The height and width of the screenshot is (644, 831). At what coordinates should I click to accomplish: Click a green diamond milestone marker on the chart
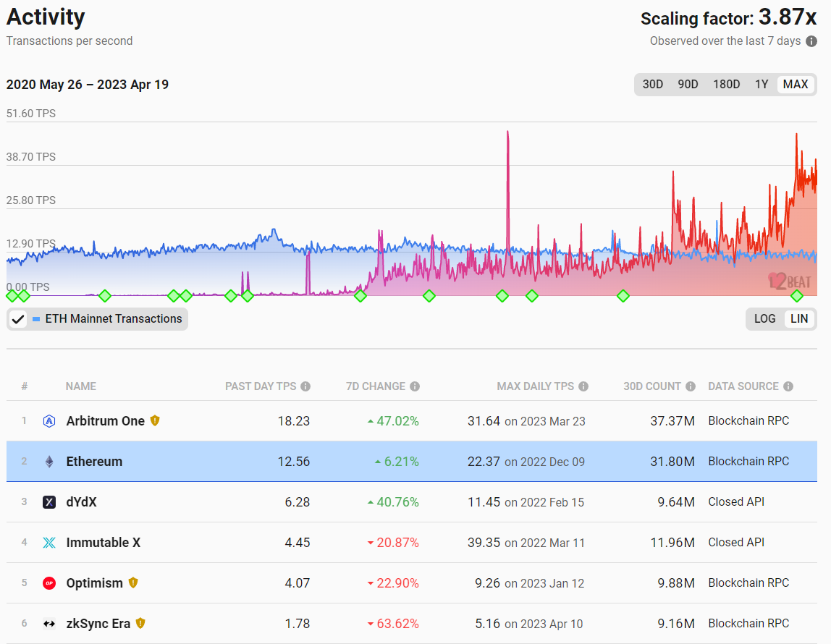tap(104, 296)
